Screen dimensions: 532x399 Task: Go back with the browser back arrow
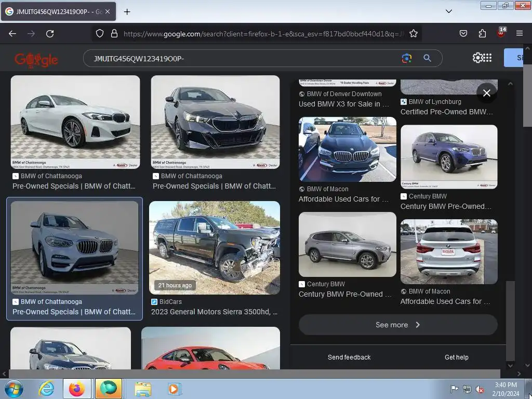pos(12,34)
